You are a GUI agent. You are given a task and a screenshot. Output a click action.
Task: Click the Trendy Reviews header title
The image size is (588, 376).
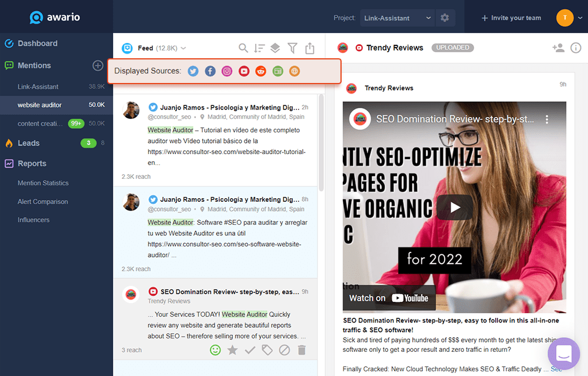pos(395,48)
